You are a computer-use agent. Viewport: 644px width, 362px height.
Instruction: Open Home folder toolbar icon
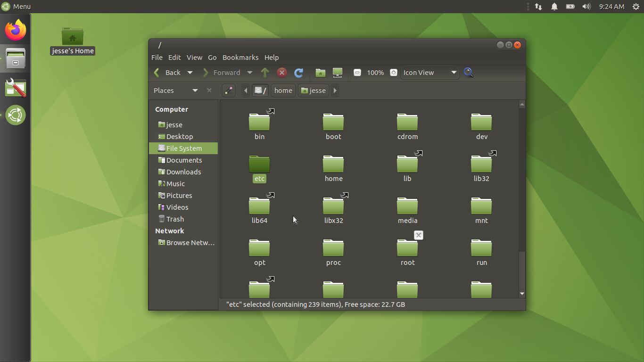321,73
